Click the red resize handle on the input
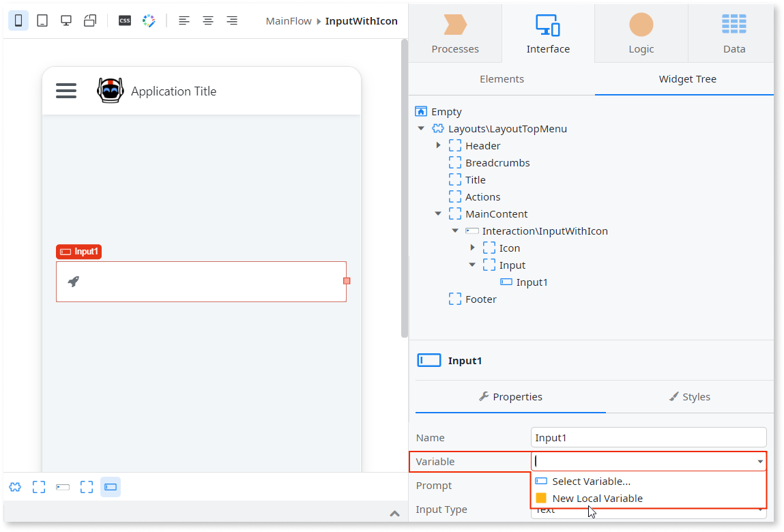 (347, 280)
